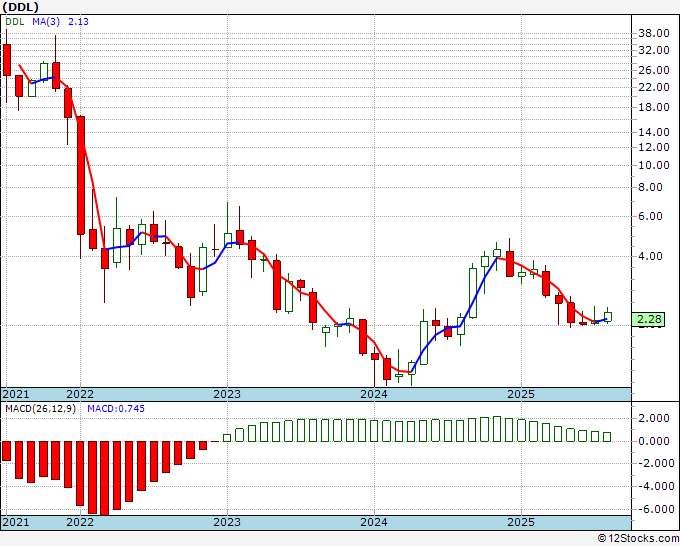Click the 38.00 price axis label
Image resolution: width=680 pixels, height=546 pixels.
pyautogui.click(x=654, y=33)
